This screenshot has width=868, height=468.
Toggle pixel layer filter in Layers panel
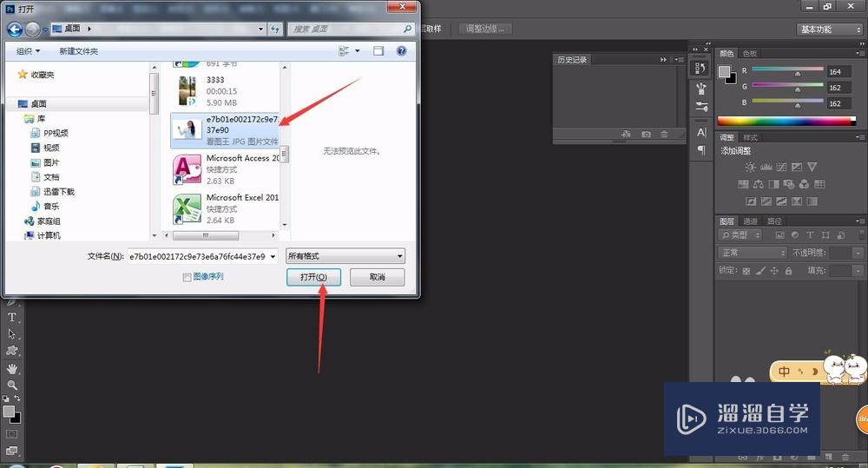780,234
